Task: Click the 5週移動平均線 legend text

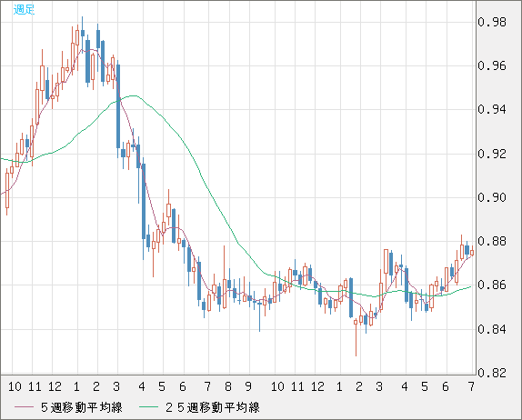Action: point(82,407)
